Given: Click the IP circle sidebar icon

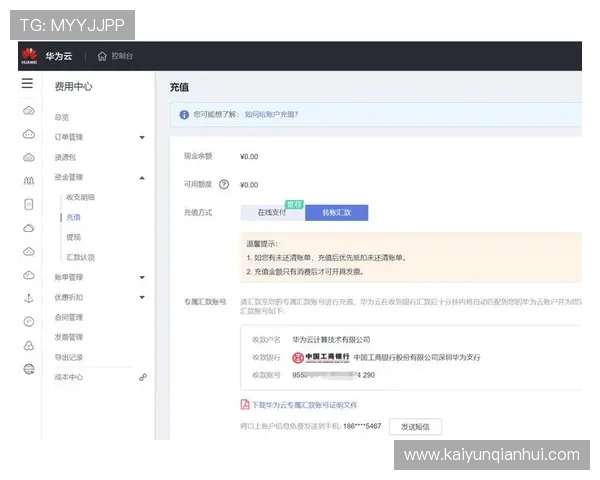Looking at the screenshot, I should click(x=29, y=322).
